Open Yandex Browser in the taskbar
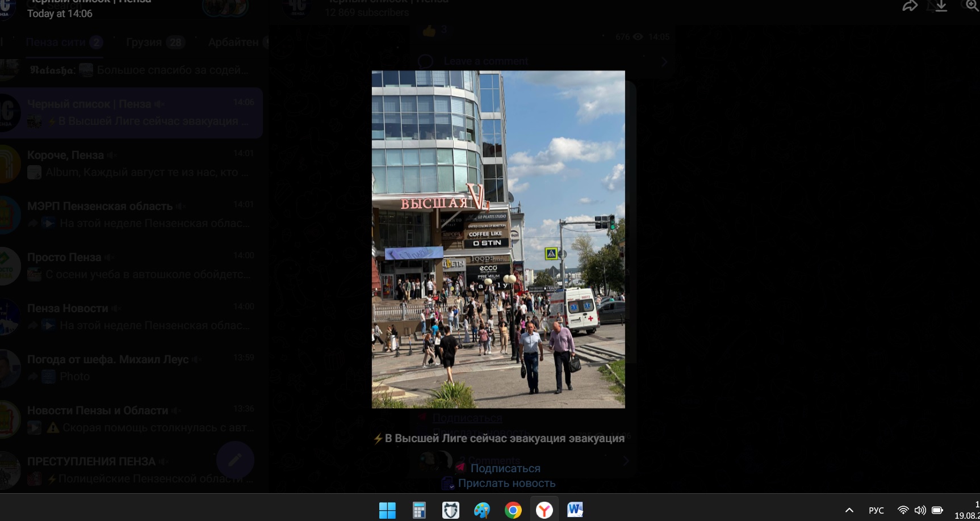 [x=544, y=510]
